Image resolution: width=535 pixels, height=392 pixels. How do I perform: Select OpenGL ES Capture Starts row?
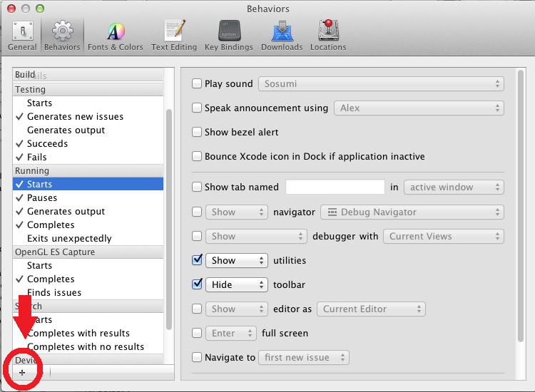[88, 265]
